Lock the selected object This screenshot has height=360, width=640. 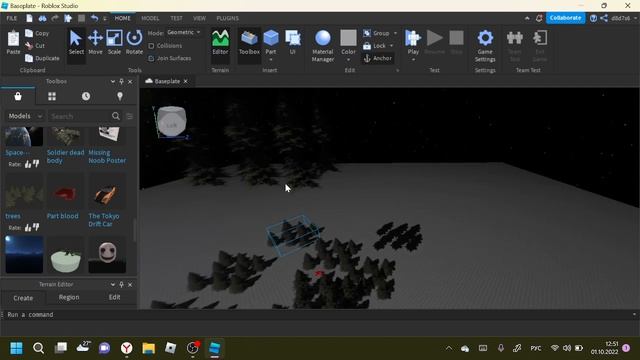(x=374, y=46)
